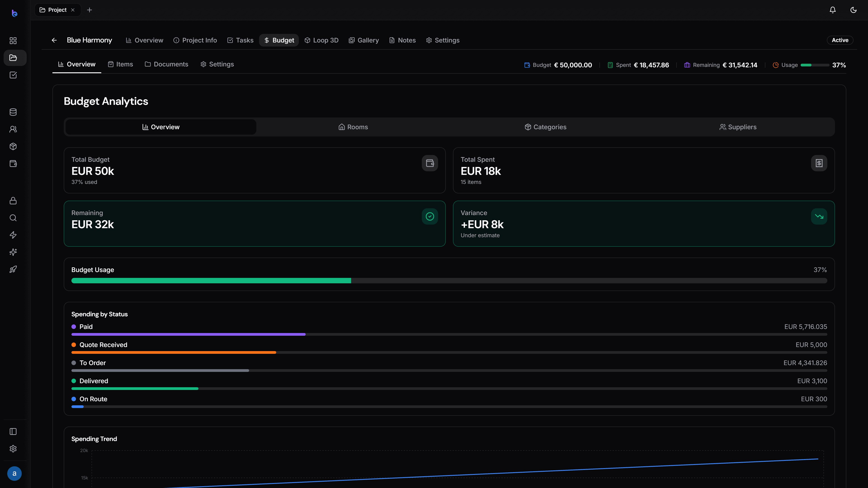Open the Project Info tab
The height and width of the screenshot is (488, 868).
pos(195,40)
